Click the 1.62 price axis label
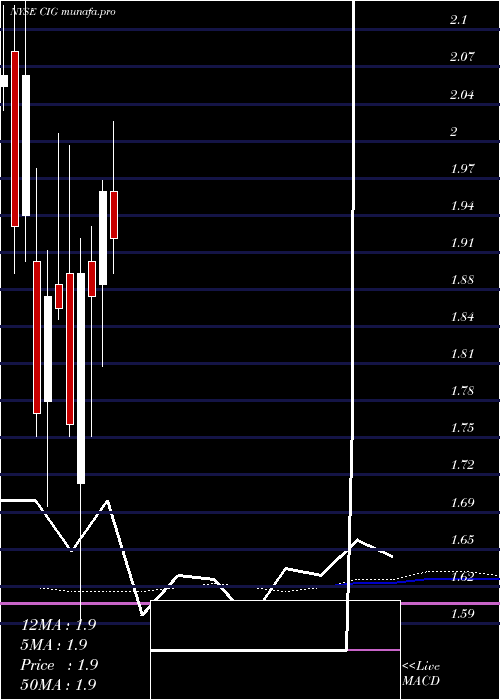The image size is (500, 700). [x=462, y=577]
